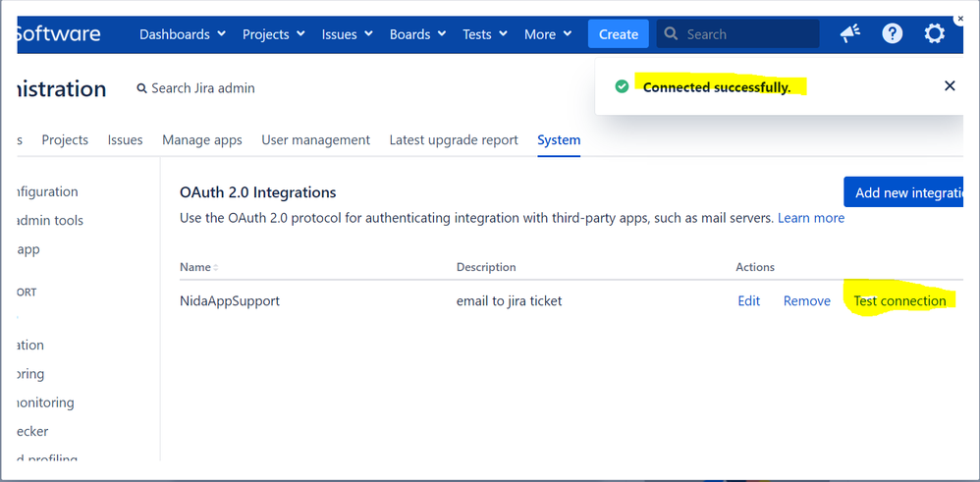Screen dimensions: 980x482
Task: Open the sidebar item ending in 'monitoring'
Action: point(45,402)
